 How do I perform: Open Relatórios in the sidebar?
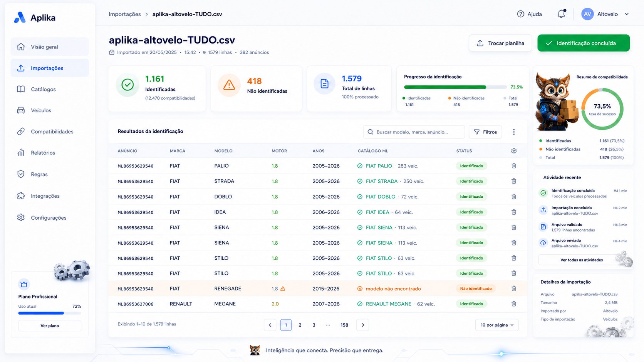[x=50, y=153]
